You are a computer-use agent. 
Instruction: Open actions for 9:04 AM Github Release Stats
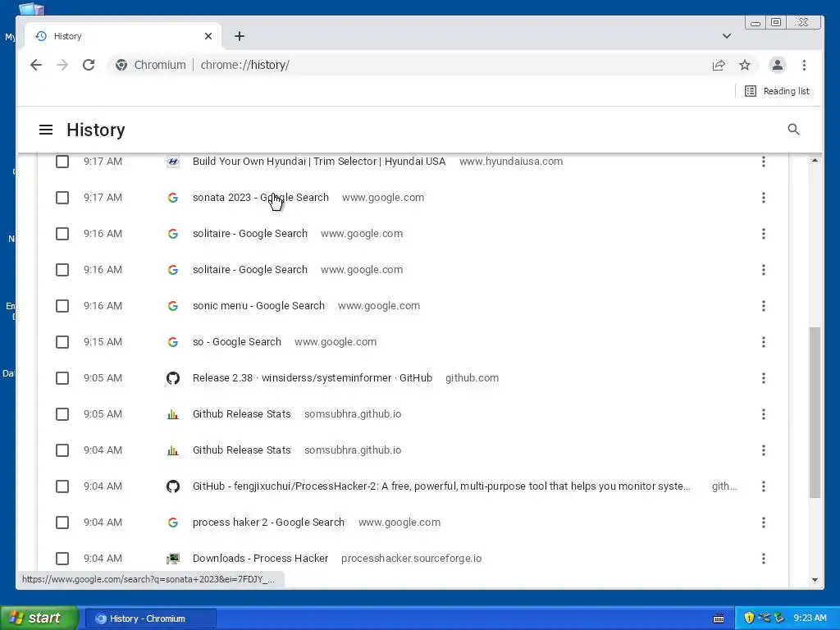(x=764, y=450)
